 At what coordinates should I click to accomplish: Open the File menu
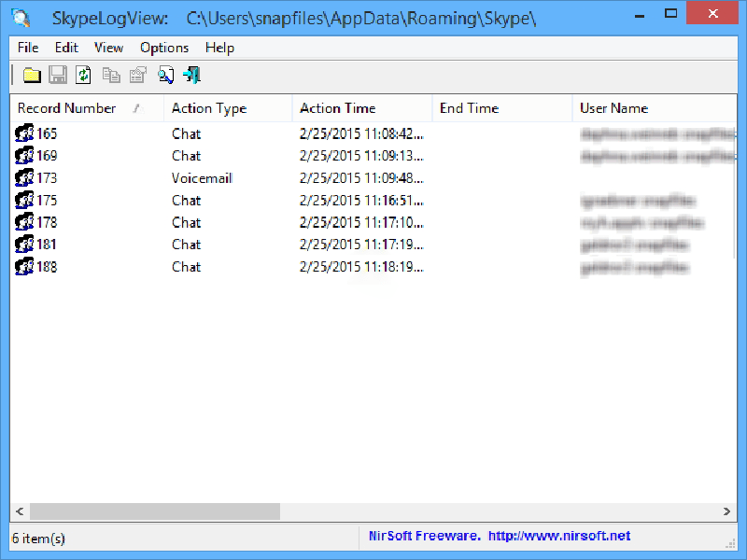pos(28,48)
